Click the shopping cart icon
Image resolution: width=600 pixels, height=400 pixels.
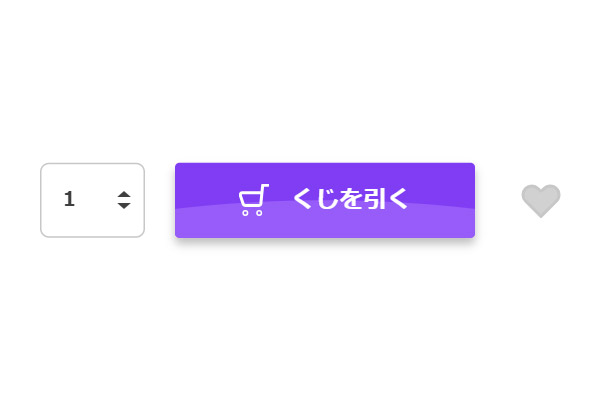pos(254,200)
